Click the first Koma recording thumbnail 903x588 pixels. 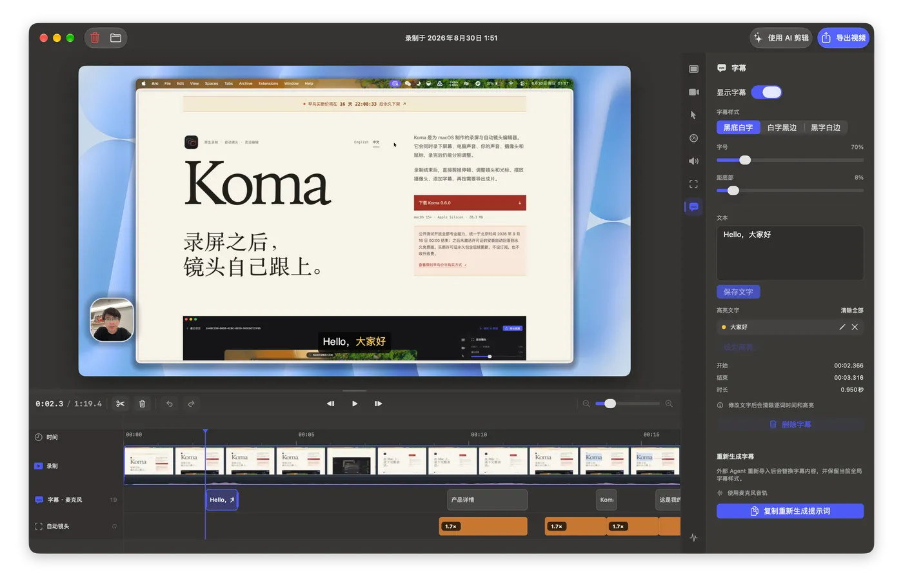(x=148, y=461)
